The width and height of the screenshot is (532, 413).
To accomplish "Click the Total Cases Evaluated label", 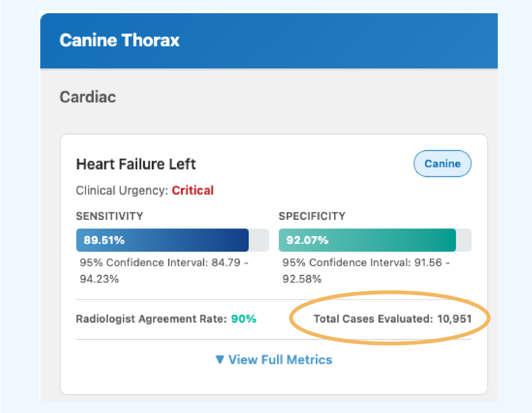I will [373, 319].
